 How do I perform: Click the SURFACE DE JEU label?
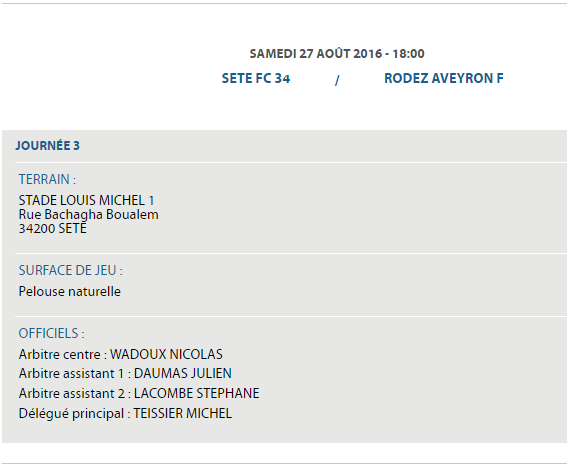71,270
